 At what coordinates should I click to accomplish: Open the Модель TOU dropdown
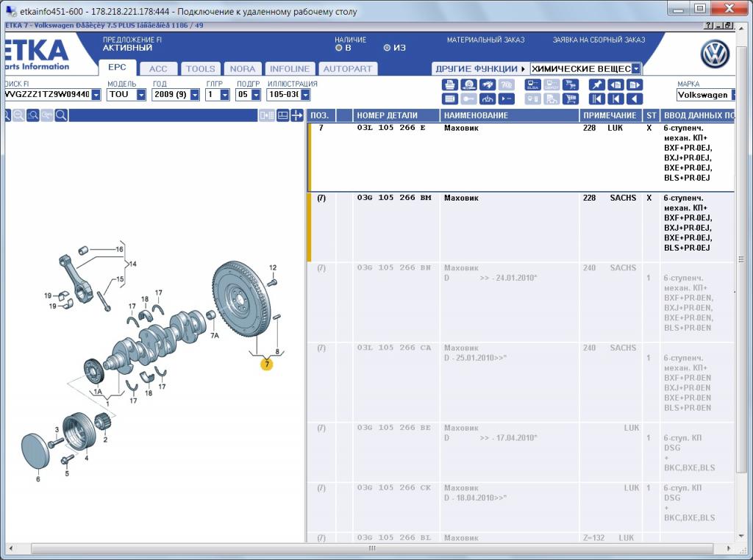pyautogui.click(x=140, y=95)
